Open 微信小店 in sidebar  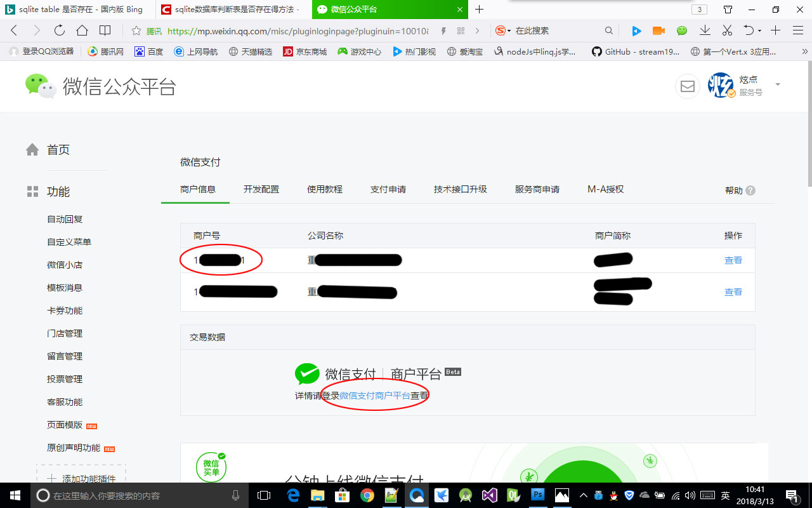coord(65,265)
